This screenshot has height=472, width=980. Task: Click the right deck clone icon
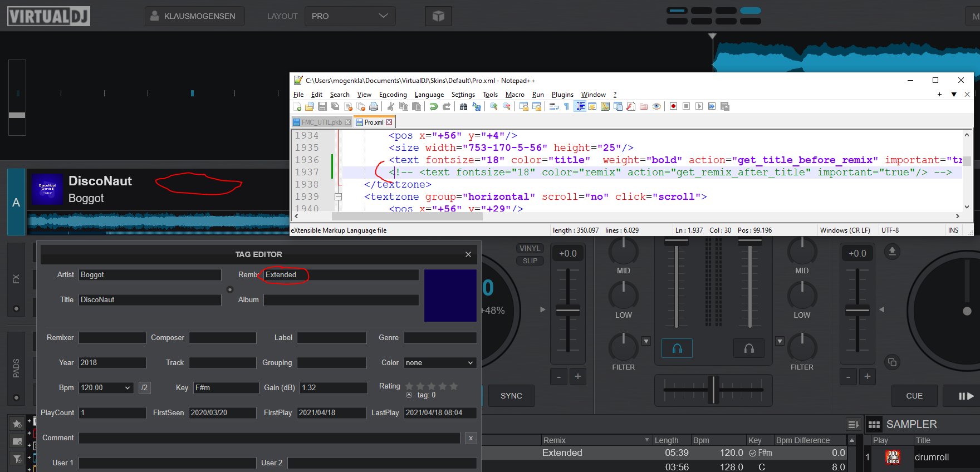[892, 362]
